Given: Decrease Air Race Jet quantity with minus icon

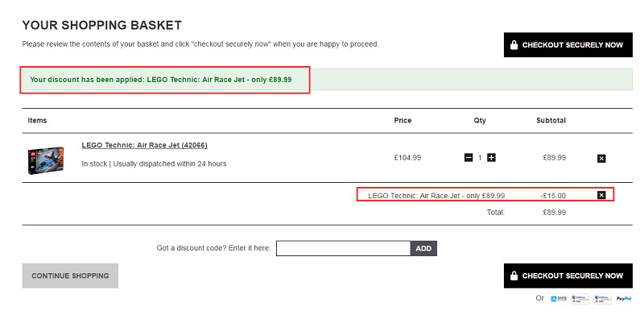Looking at the screenshot, I should 469,158.
